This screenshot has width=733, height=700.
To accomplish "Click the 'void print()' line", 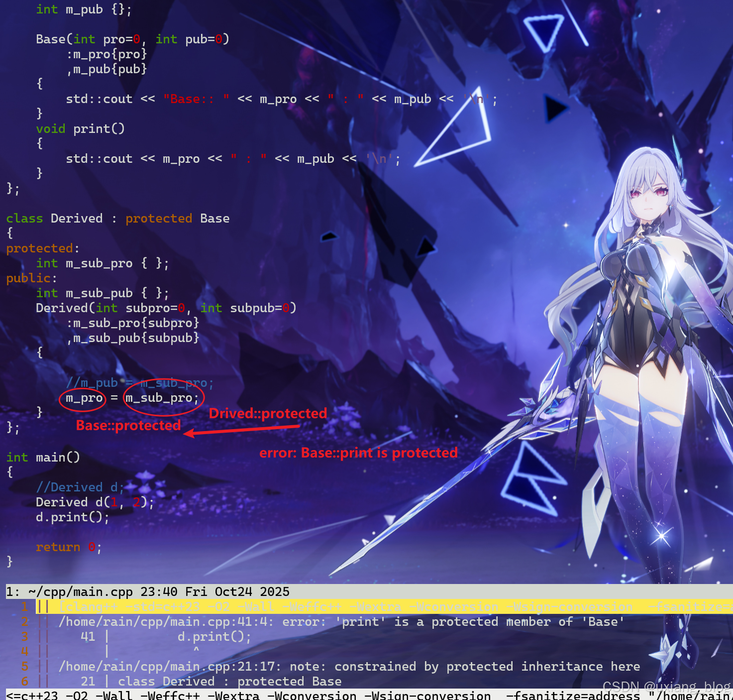I will 80,129.
